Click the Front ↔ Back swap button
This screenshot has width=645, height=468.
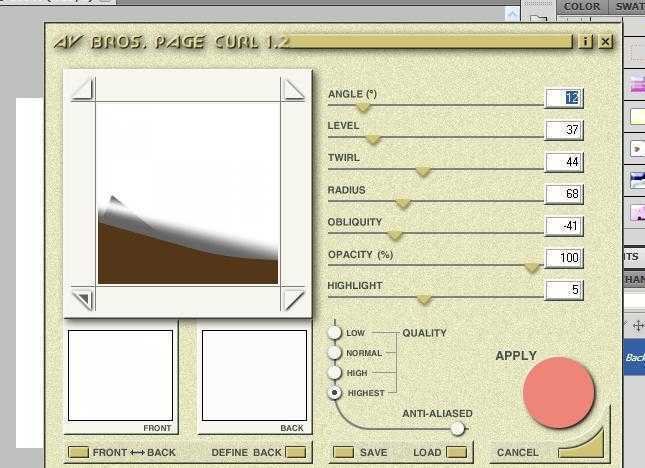point(78,453)
